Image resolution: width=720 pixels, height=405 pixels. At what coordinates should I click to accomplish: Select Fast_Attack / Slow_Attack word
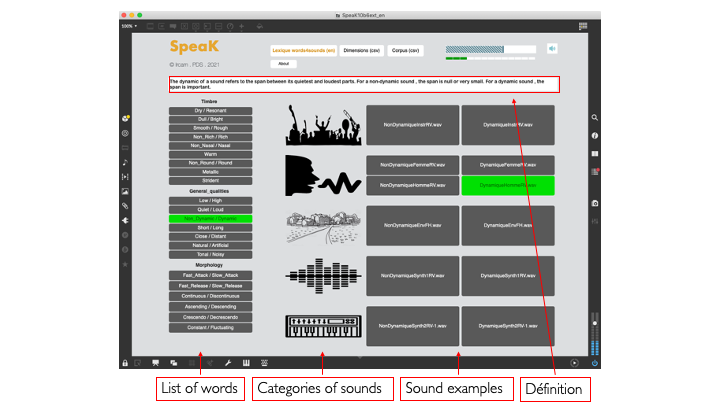[x=210, y=275]
